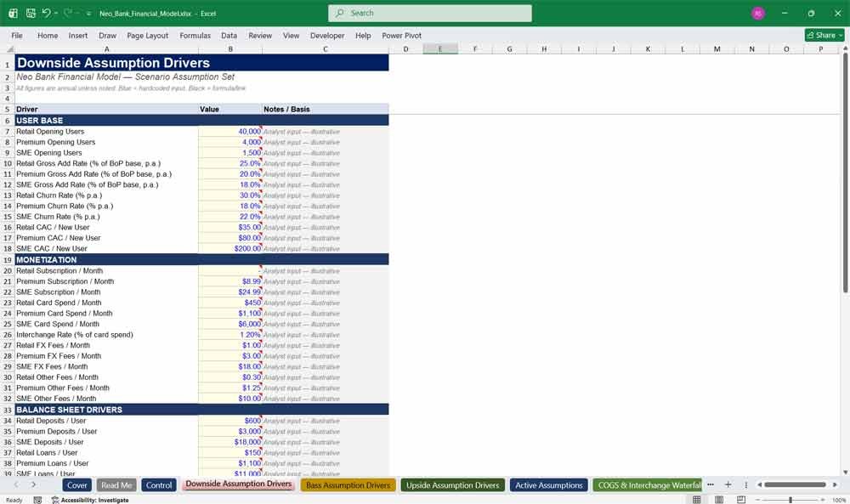
Task: Click the Search box in title bar
Action: click(x=430, y=13)
